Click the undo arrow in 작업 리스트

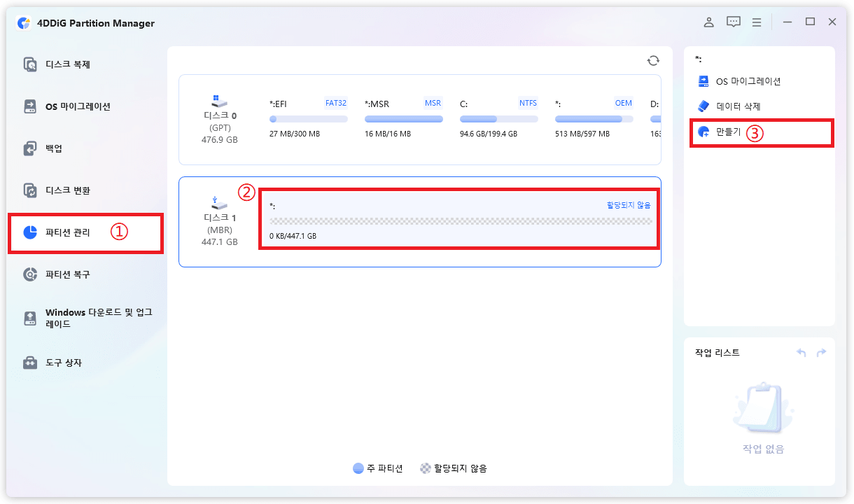801,353
